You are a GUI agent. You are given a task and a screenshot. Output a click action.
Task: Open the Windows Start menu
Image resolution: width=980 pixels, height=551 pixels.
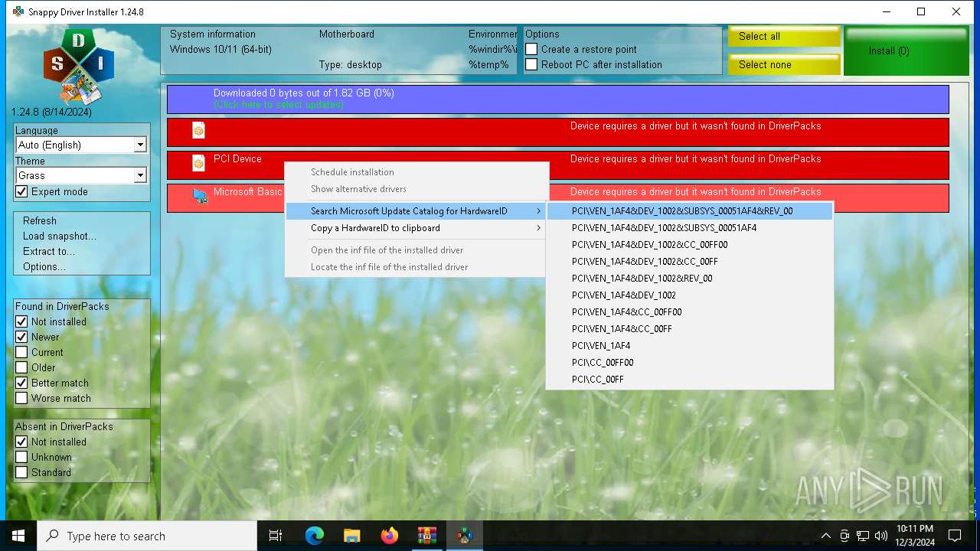[18, 536]
